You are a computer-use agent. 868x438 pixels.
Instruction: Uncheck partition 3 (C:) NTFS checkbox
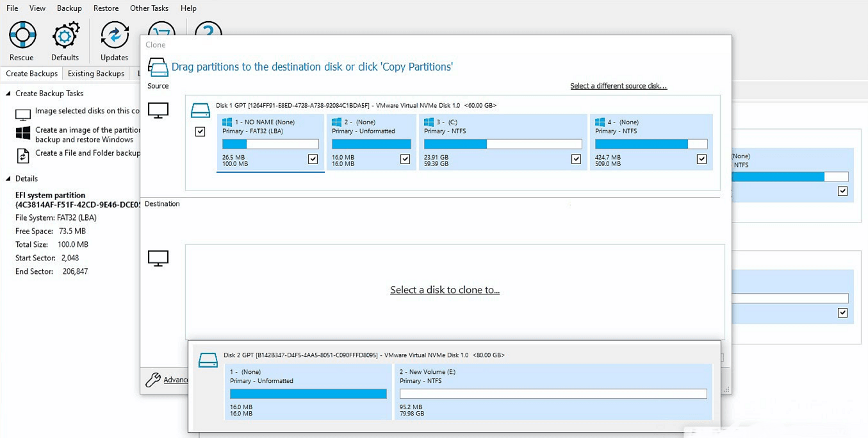click(x=576, y=159)
